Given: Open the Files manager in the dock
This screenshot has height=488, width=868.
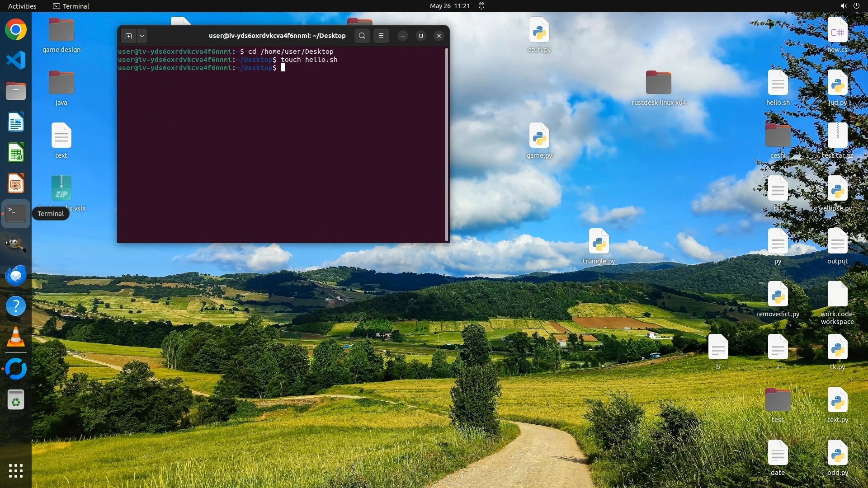Looking at the screenshot, I should pos(16,91).
